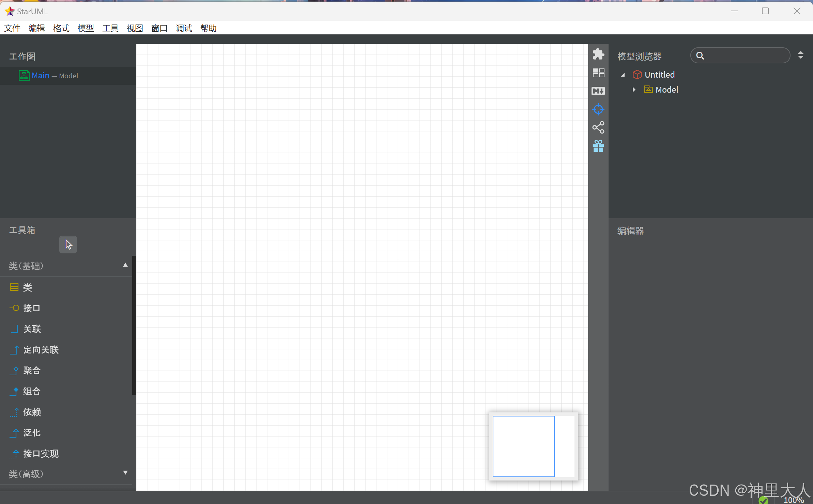Select the 泛化 generalization tool
The image size is (813, 504).
pos(31,433)
